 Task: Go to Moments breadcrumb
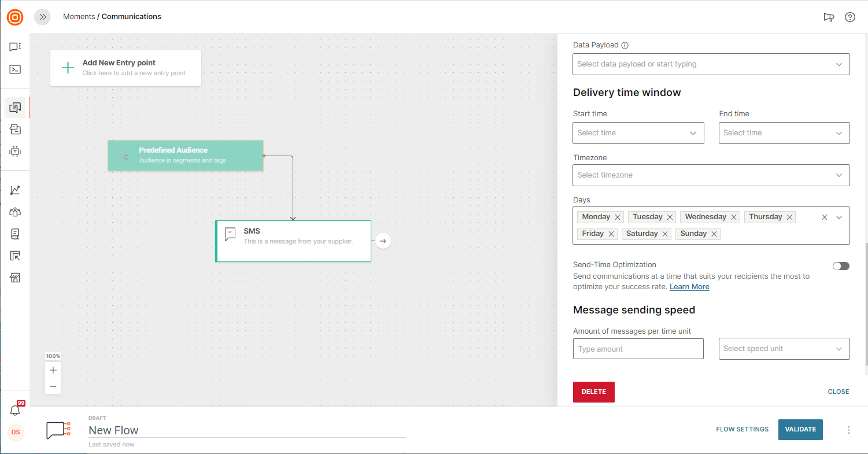click(79, 17)
